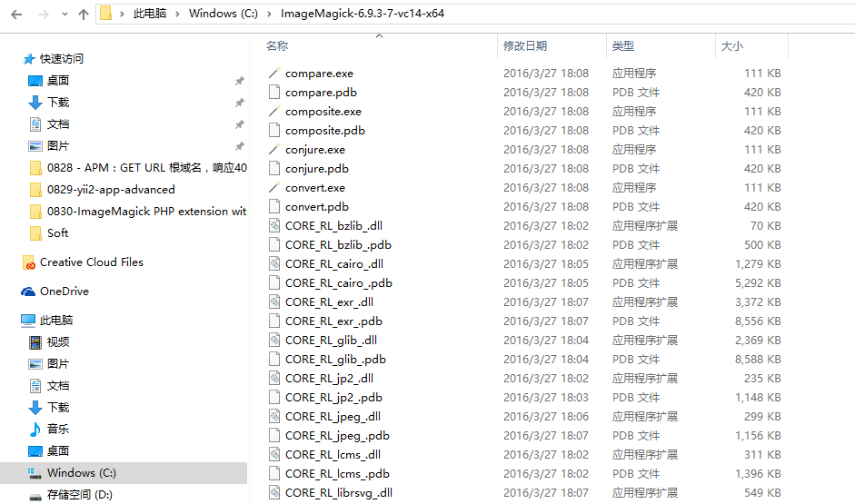Select Windows (C:) breadcrumb in address bar
Image resolution: width=855 pixels, height=504 pixels.
(x=224, y=14)
